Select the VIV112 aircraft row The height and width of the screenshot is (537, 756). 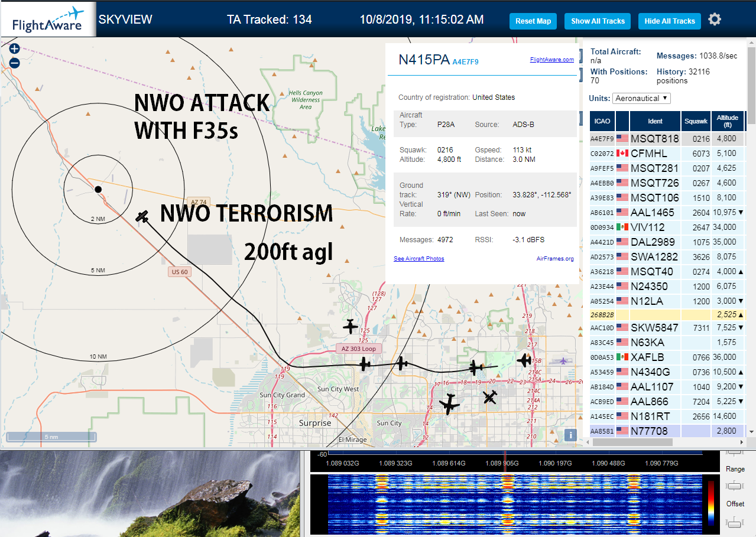(667, 227)
